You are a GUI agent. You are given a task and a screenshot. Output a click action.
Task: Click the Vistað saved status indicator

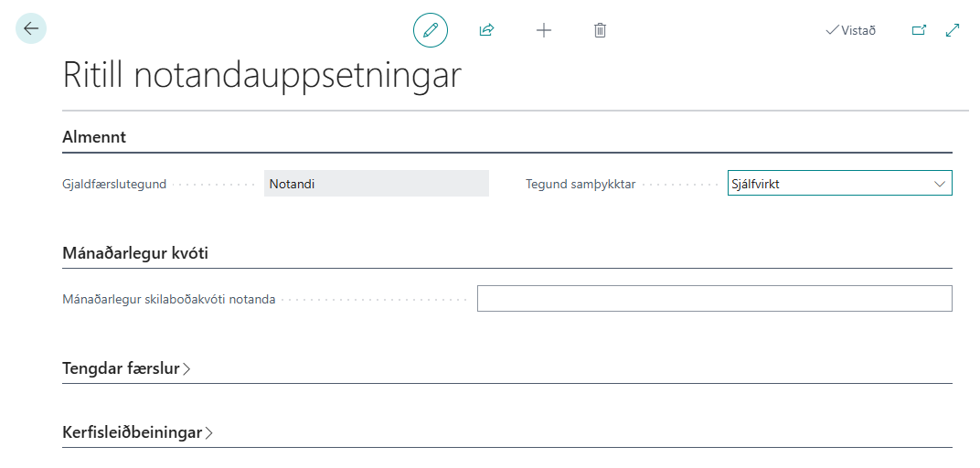(850, 30)
